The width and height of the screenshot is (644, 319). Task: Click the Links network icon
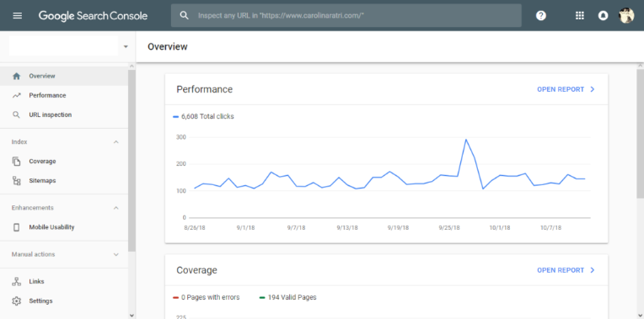16,282
